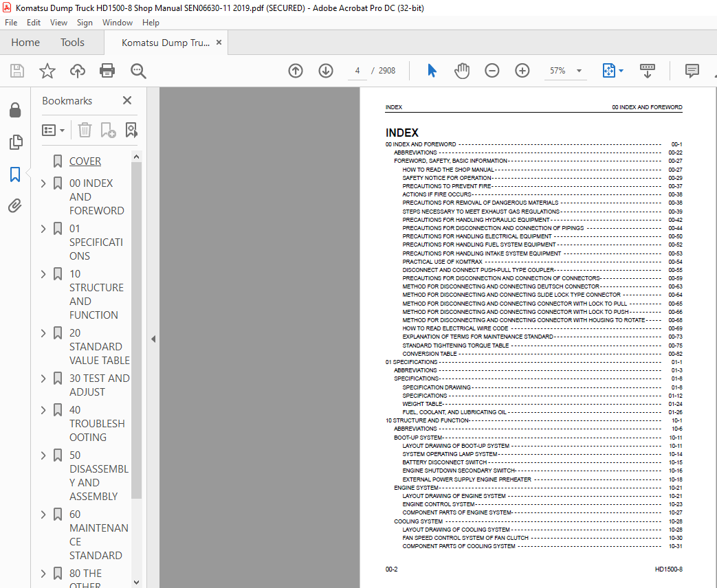The width and height of the screenshot is (717, 588).
Task: Open the Page Thumbnails panel
Action: tap(16, 142)
